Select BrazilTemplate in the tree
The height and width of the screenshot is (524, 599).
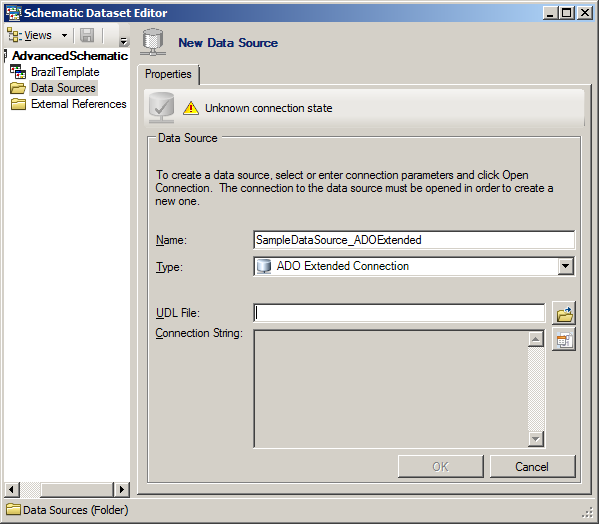click(65, 72)
